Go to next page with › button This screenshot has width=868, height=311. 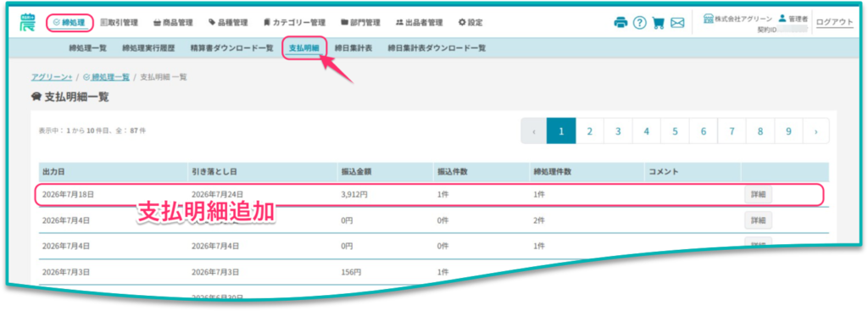pos(816,131)
